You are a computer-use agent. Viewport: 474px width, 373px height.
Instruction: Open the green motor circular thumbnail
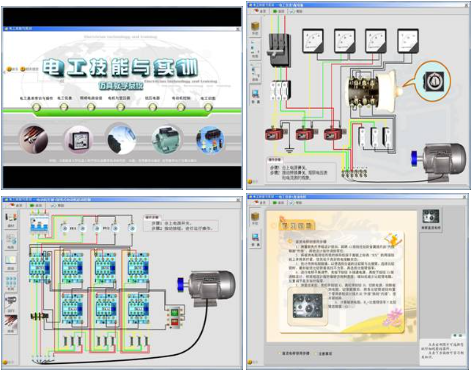point(166,139)
